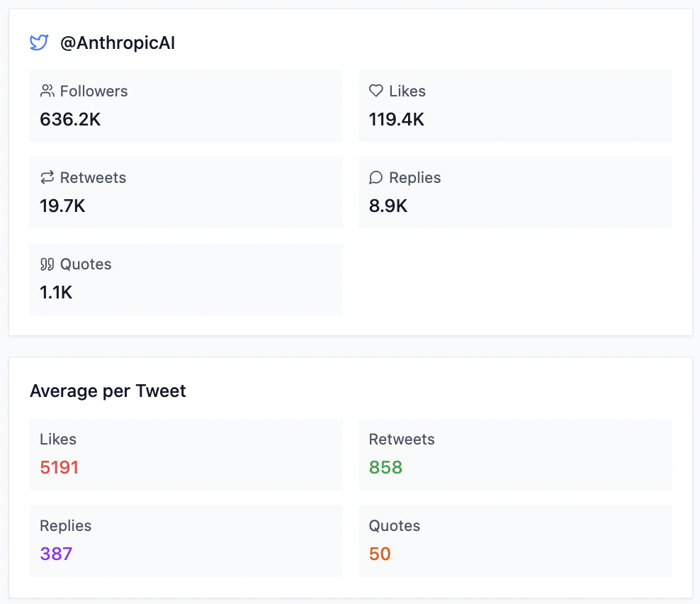Click the average Quotes value 50
This screenshot has width=700, height=604.
pyautogui.click(x=380, y=554)
